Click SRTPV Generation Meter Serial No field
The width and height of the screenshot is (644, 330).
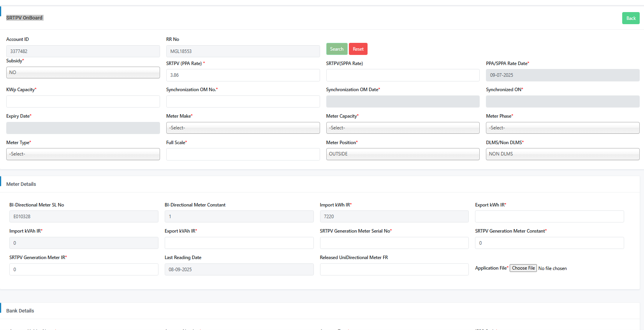click(x=394, y=243)
